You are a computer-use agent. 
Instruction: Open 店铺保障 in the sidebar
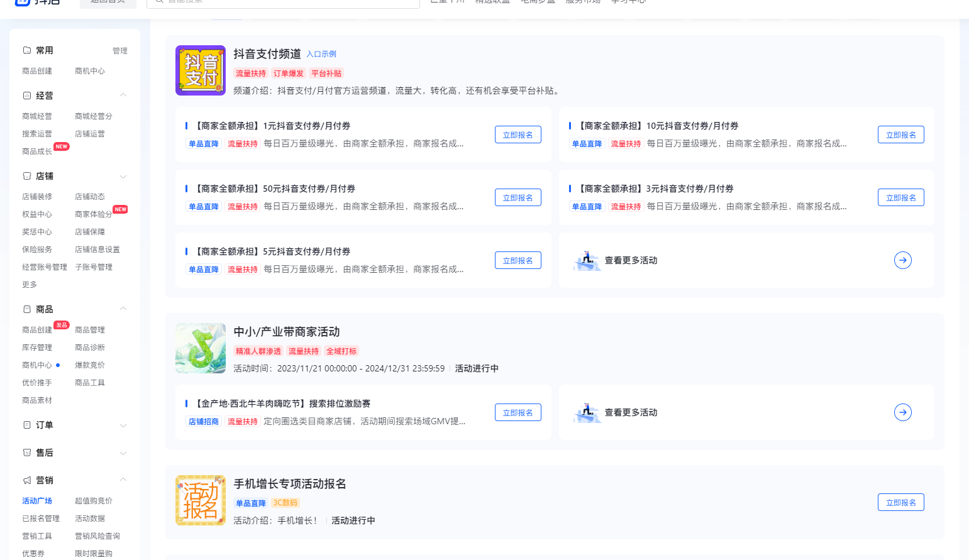click(x=90, y=232)
